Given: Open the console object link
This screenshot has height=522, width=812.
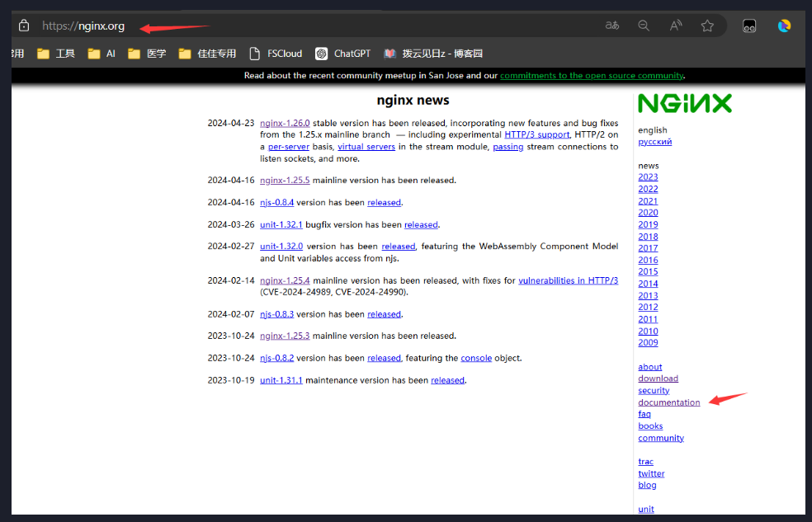Looking at the screenshot, I should coord(476,358).
